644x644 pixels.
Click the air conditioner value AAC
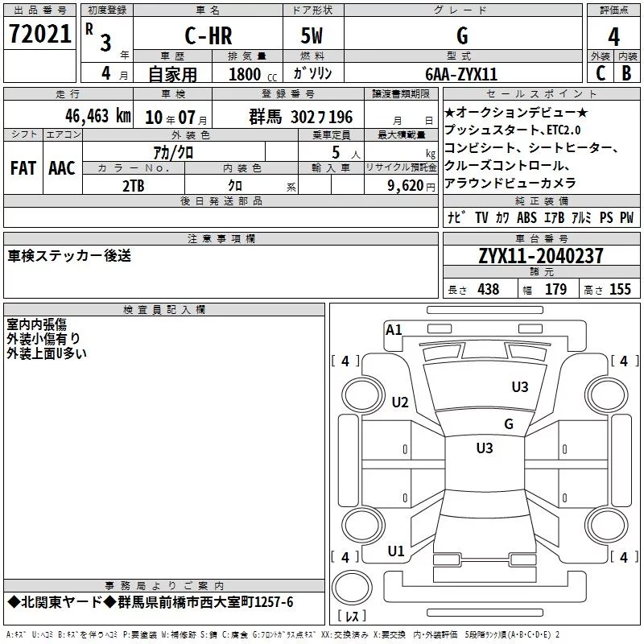[x=62, y=168]
